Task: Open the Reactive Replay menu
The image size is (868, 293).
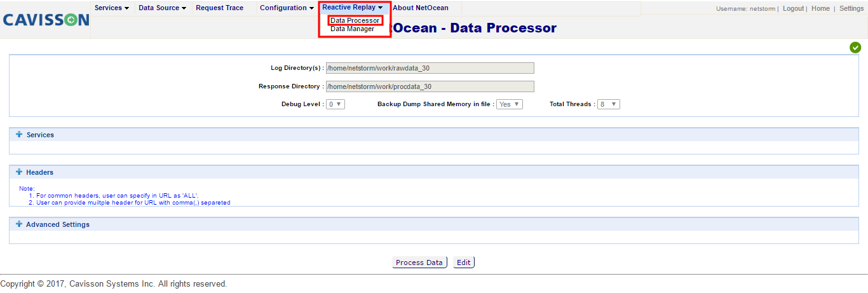Action: pyautogui.click(x=353, y=8)
